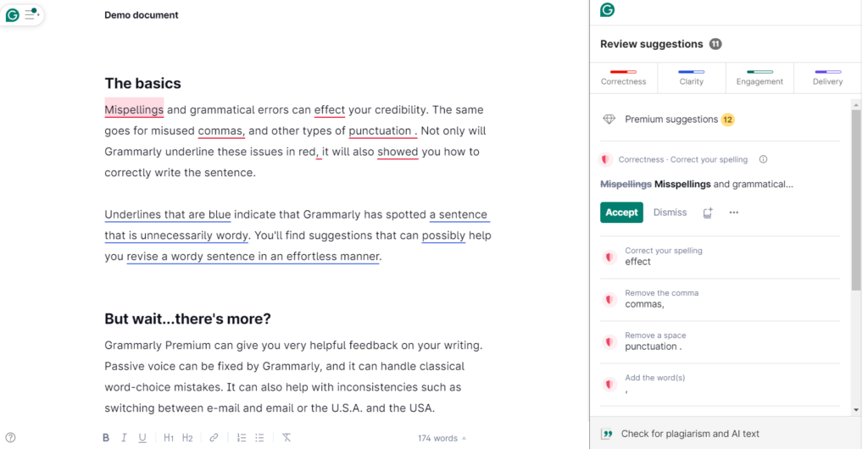Expand the 174 words count menu
Image resolution: width=868 pixels, height=449 pixels.
pos(442,438)
